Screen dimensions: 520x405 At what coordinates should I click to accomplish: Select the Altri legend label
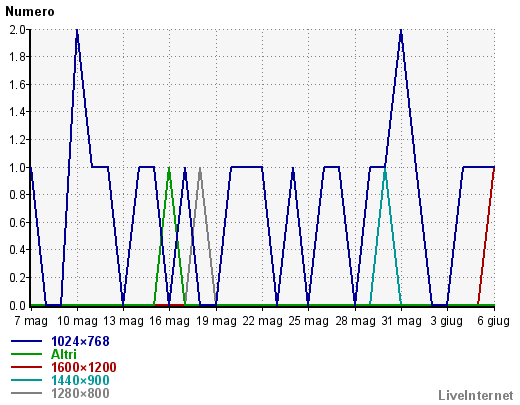pyautogui.click(x=64, y=354)
